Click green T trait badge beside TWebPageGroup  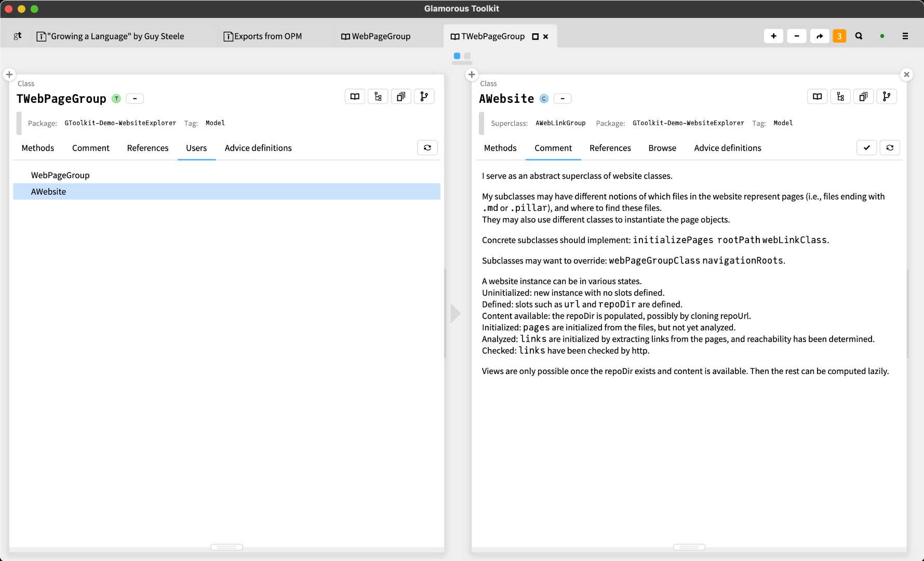[116, 99]
